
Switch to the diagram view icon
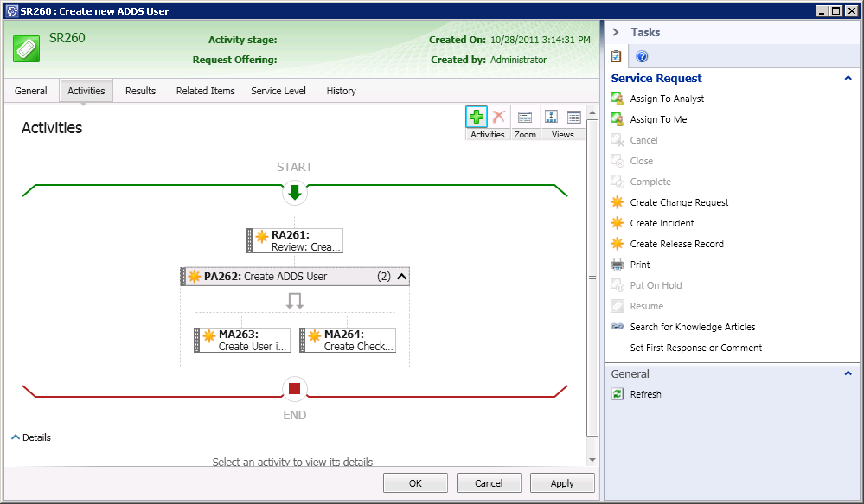pos(551,118)
